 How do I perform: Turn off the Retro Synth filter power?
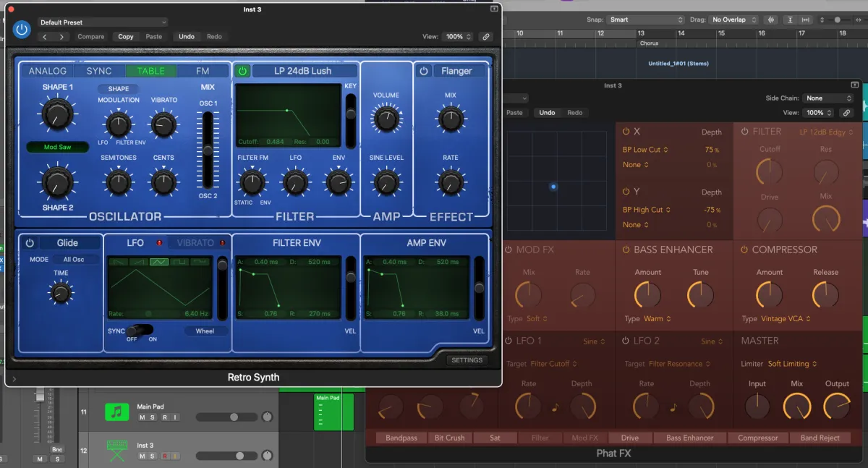pos(242,71)
